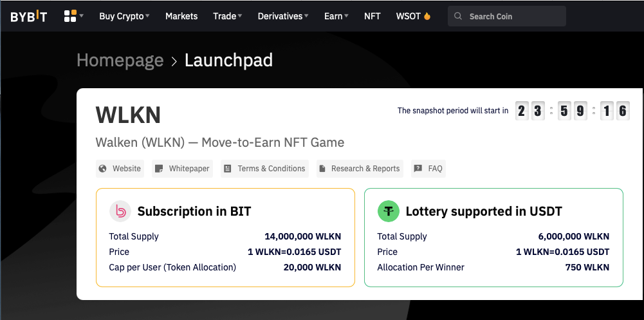Open the NFT page

(372, 16)
